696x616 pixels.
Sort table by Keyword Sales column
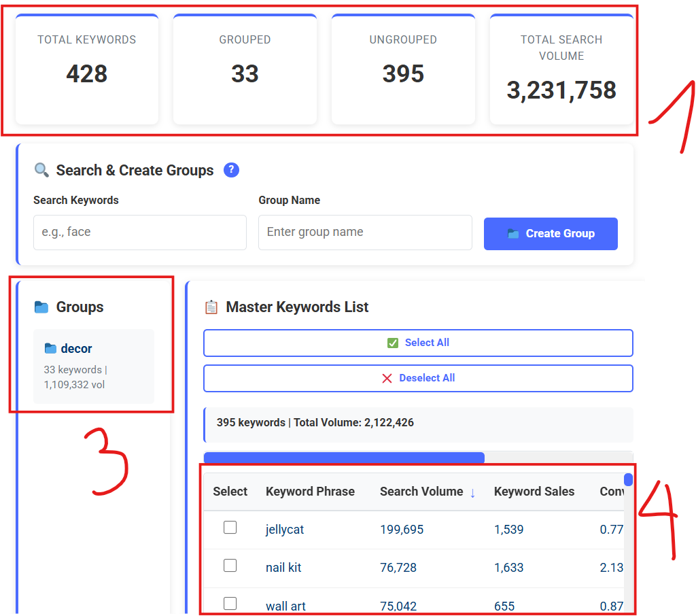coord(534,492)
